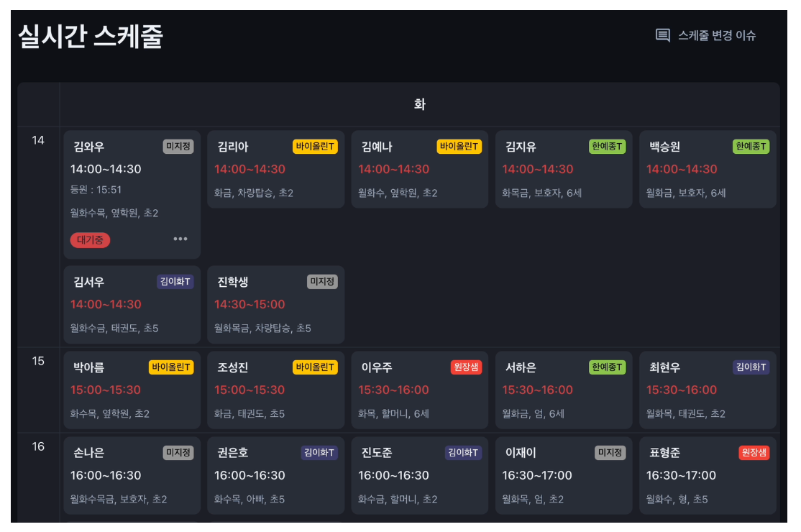Click the 원장샘 tag on 이우주's card
The height and width of the screenshot is (532, 801).
(x=466, y=367)
